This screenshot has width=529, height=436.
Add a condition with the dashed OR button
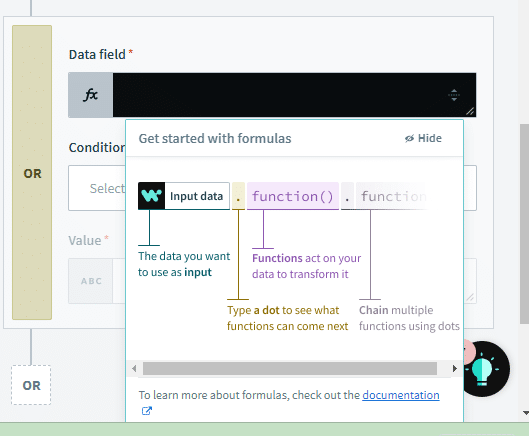31,385
